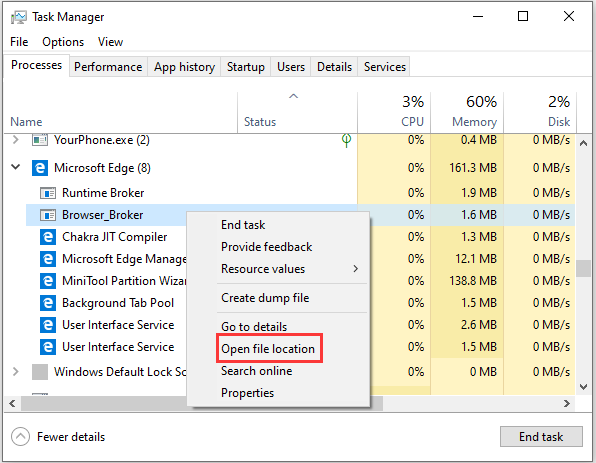
Task: Select the Browser_Broker row name
Action: pos(103,215)
